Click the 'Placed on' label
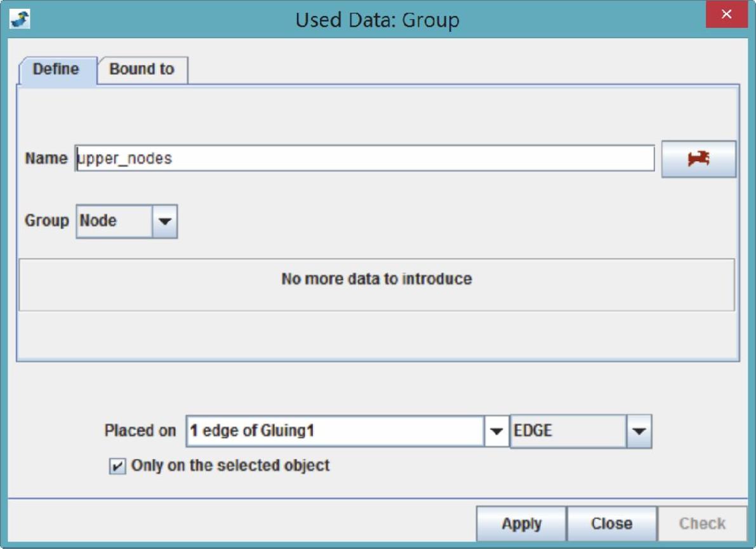 click(140, 431)
